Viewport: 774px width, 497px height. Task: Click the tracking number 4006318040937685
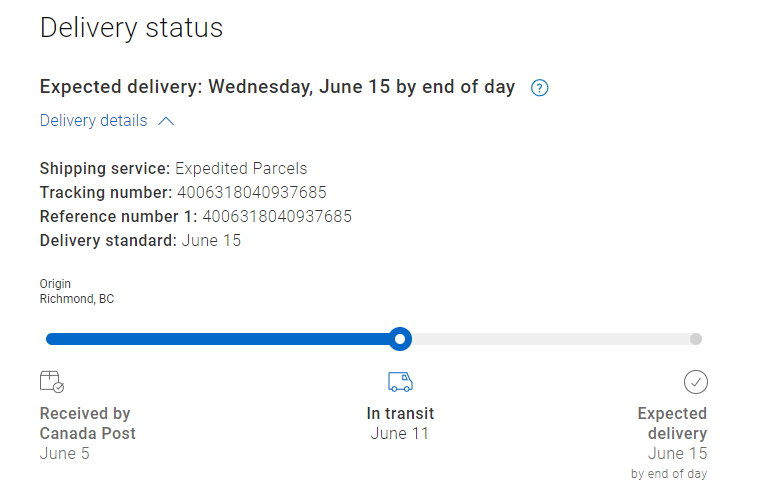(x=252, y=192)
